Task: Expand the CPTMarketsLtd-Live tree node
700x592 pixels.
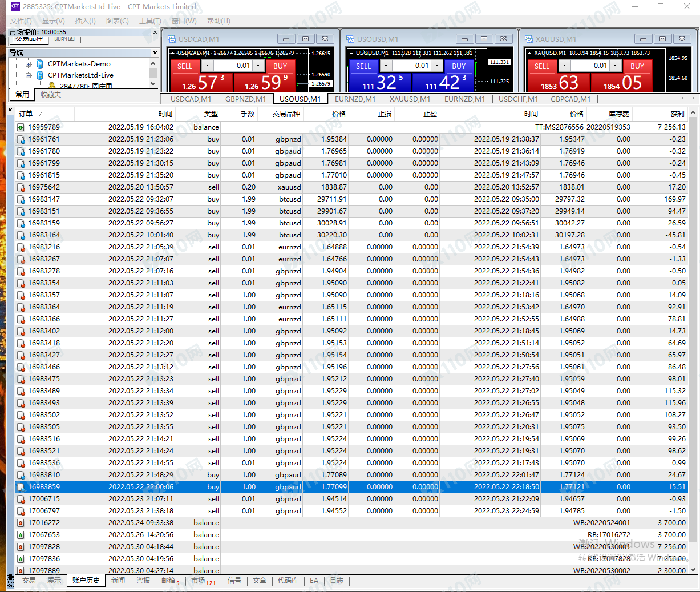Action: point(29,75)
